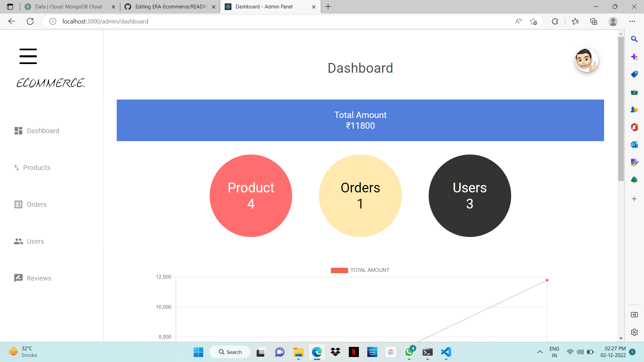Image resolution: width=644 pixels, height=362 pixels.
Task: Launch WhatsApp from the taskbar
Action: coord(409,352)
